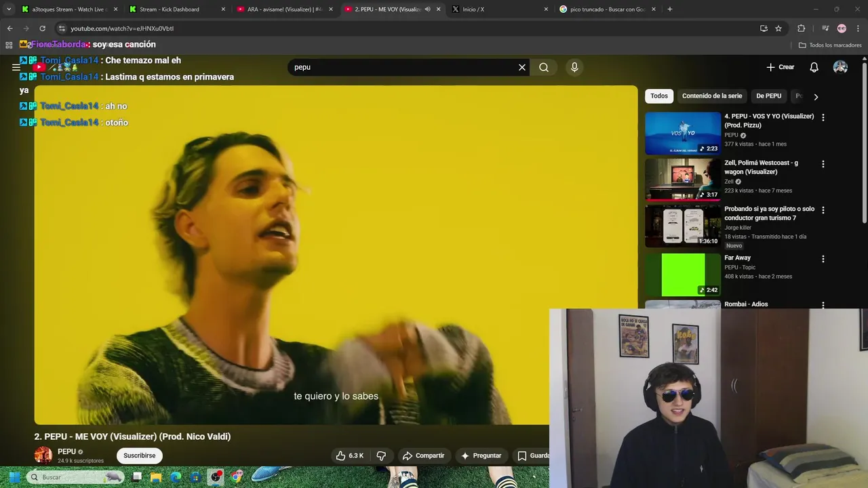Select the 'Todos' filter chip

coord(659,96)
